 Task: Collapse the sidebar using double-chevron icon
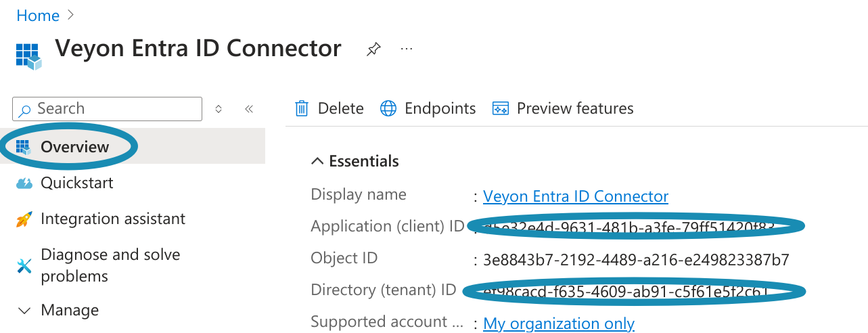pos(249,109)
